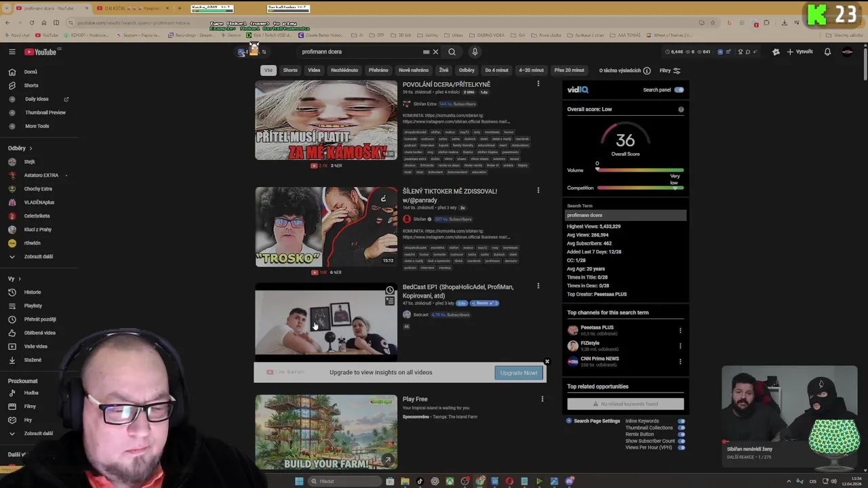Select the Nezhlédnuto filter chip
This screenshot has width=868, height=488.
[344, 70]
